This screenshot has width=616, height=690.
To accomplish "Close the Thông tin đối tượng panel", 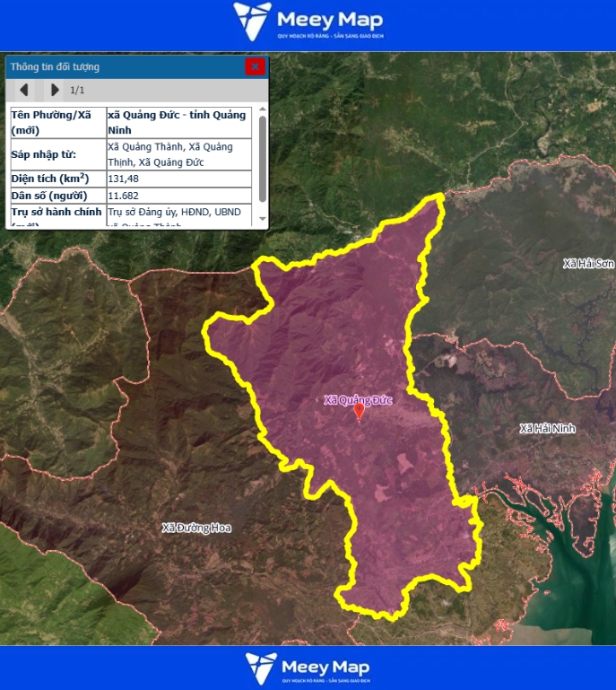I will 256,66.
